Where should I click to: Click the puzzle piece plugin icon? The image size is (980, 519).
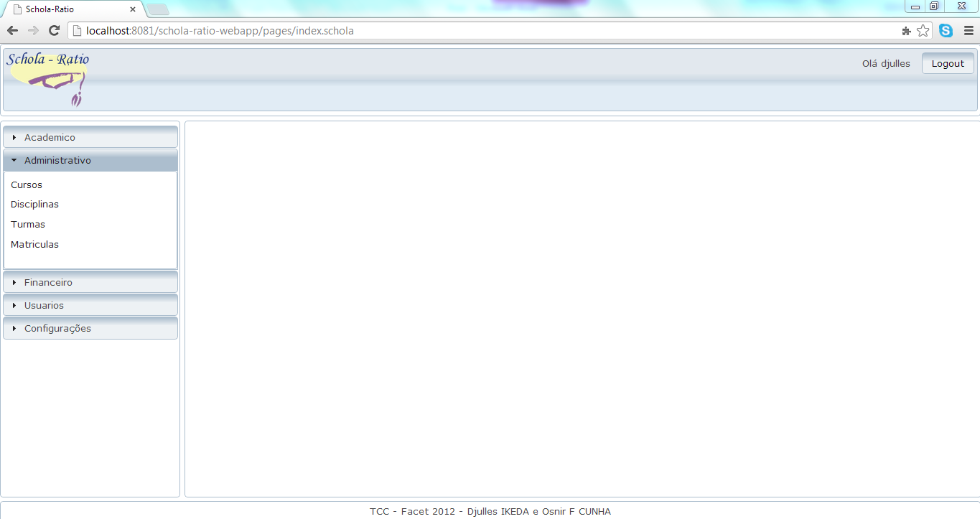907,31
